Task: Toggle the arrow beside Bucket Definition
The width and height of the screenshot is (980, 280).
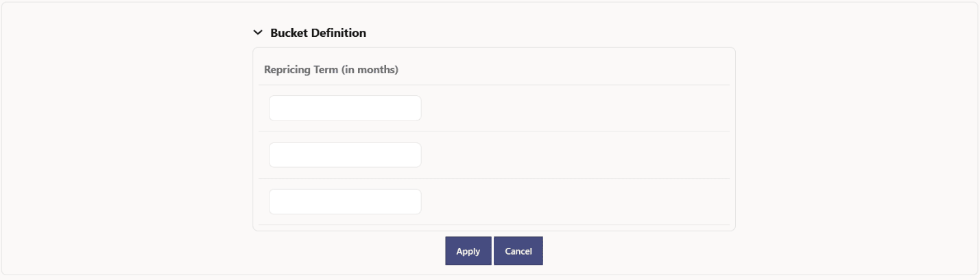Action: [258, 33]
